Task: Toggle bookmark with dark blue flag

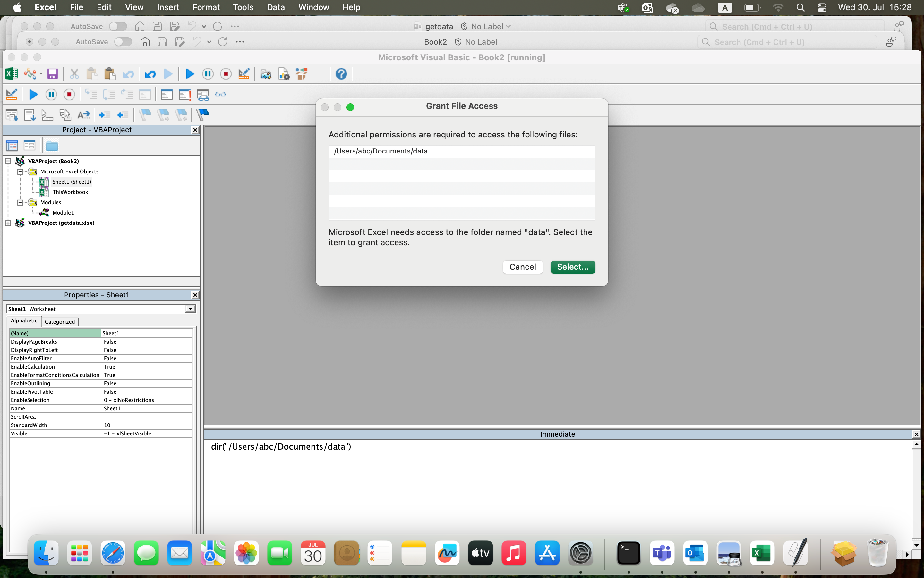Action: coord(202,114)
